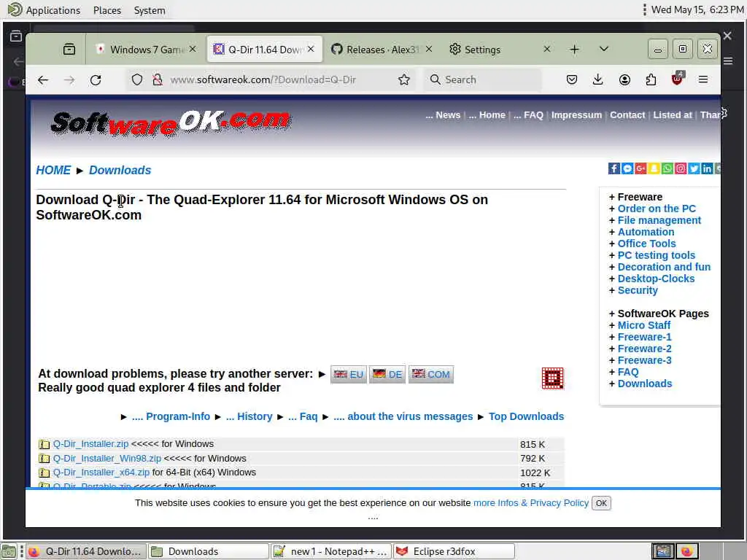The image size is (747, 560).
Task: Select the COM download server button
Action: pyautogui.click(x=430, y=374)
